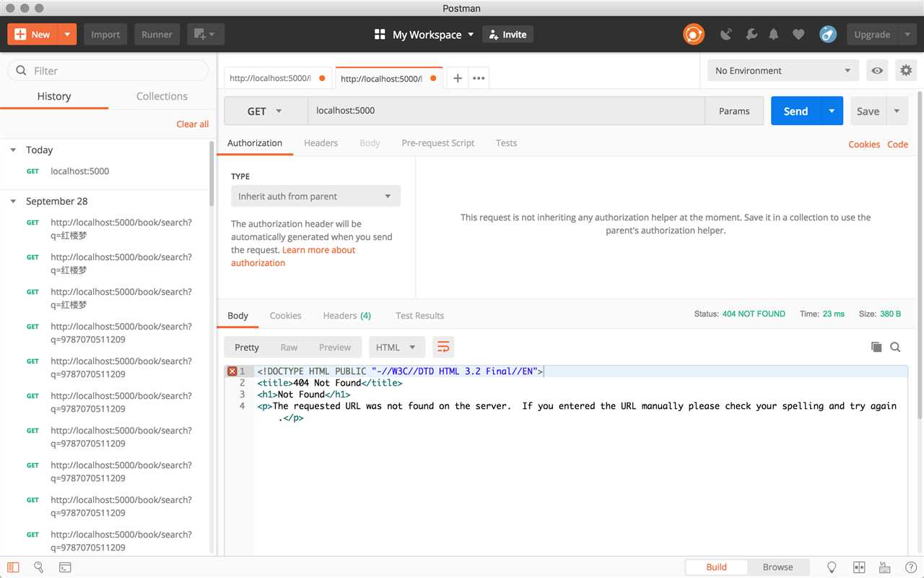Screen dimensions: 924x578
Task: Click the Send button
Action: pyautogui.click(x=796, y=111)
